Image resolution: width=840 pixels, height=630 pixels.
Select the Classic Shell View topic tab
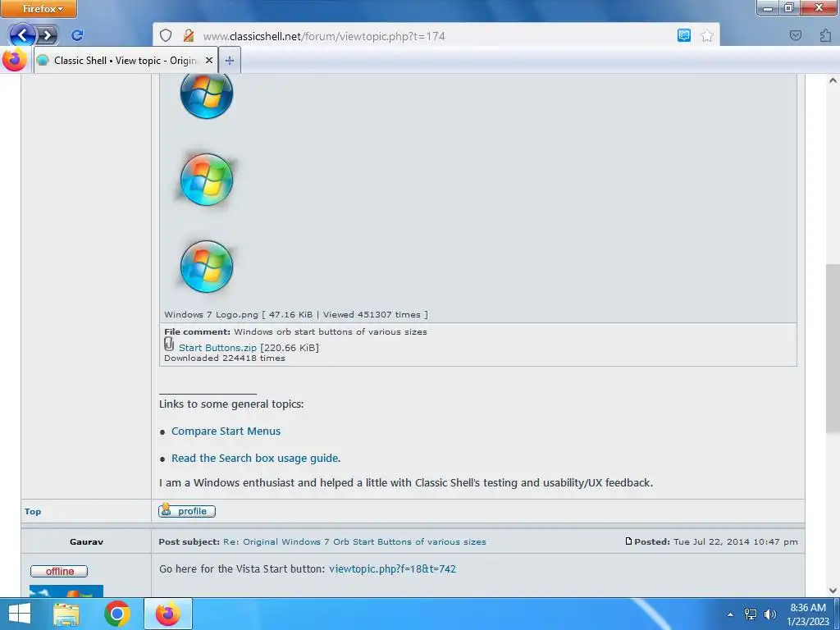[126, 61]
